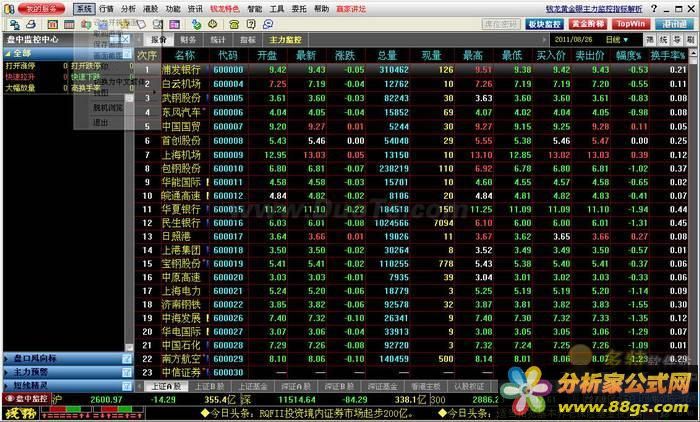Click the application logo icon at top-left
This screenshot has height=422, width=700.
pyautogui.click(x=9, y=8)
